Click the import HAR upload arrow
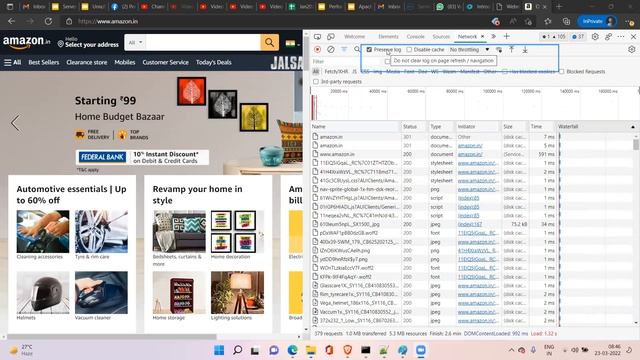The width and height of the screenshot is (640, 360). pos(511,49)
